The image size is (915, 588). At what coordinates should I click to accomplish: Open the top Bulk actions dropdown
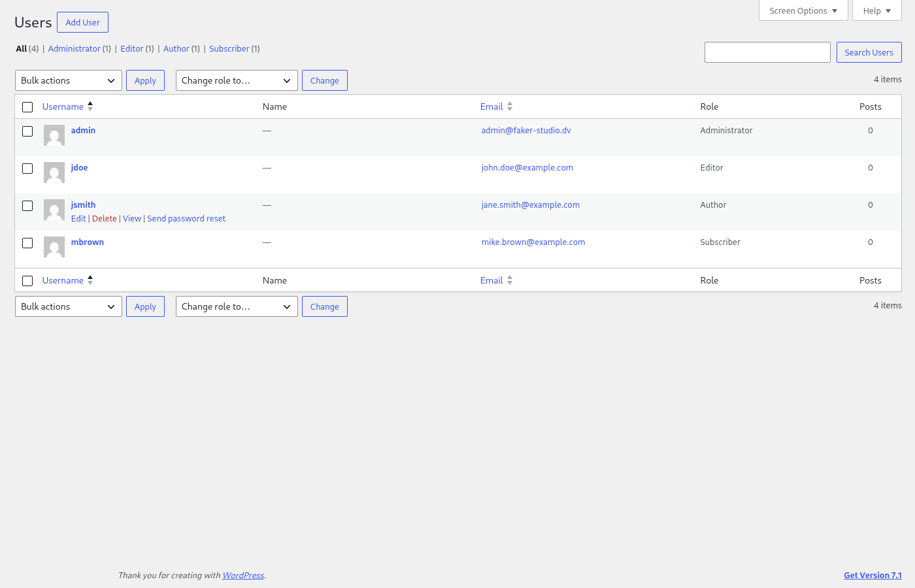pos(69,80)
